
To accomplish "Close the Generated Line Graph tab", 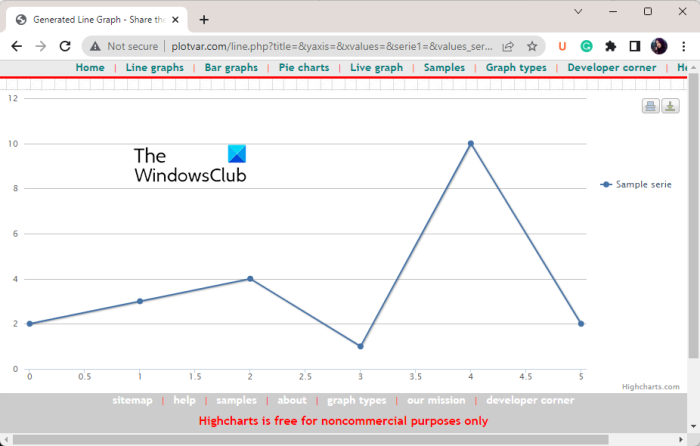I will (175, 20).
